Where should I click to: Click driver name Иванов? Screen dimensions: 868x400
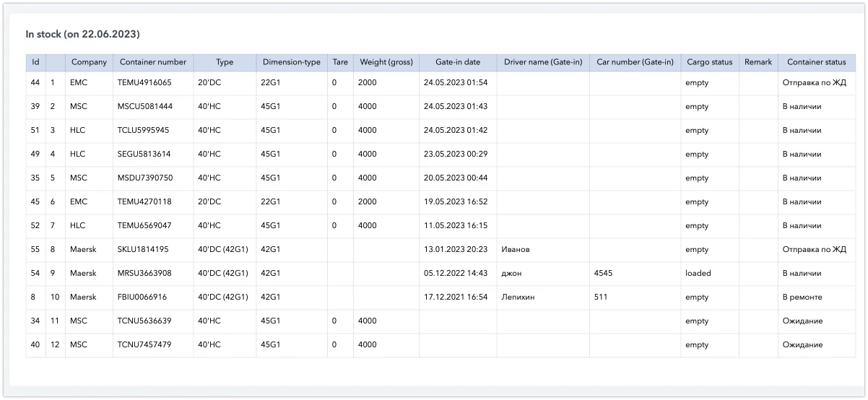point(516,250)
